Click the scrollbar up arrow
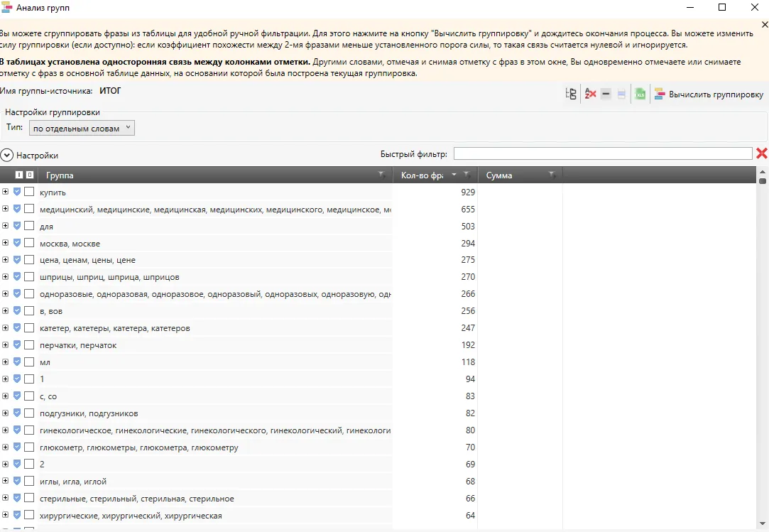The image size is (769, 532). pos(762,171)
